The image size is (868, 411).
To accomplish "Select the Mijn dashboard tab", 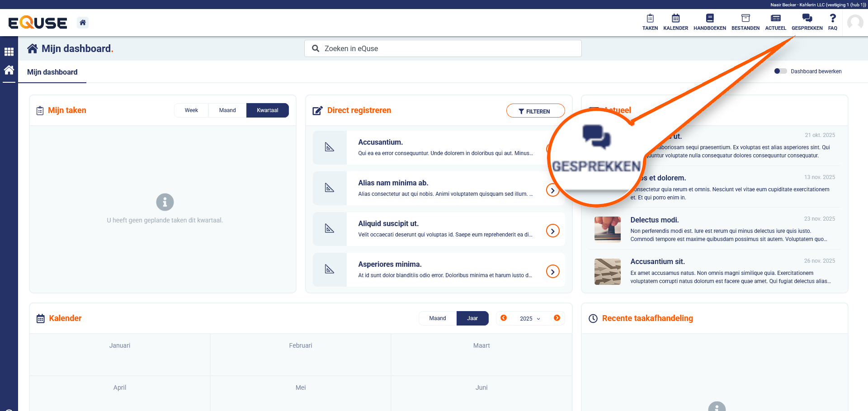I will (52, 72).
